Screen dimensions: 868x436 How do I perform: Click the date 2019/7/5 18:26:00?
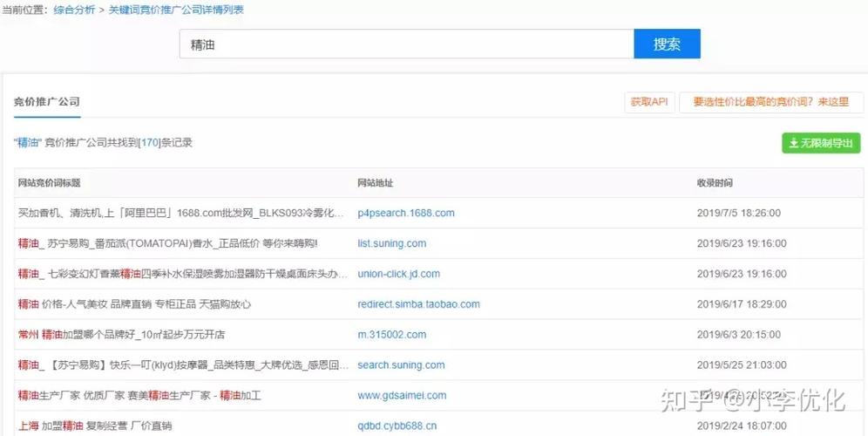click(x=738, y=214)
